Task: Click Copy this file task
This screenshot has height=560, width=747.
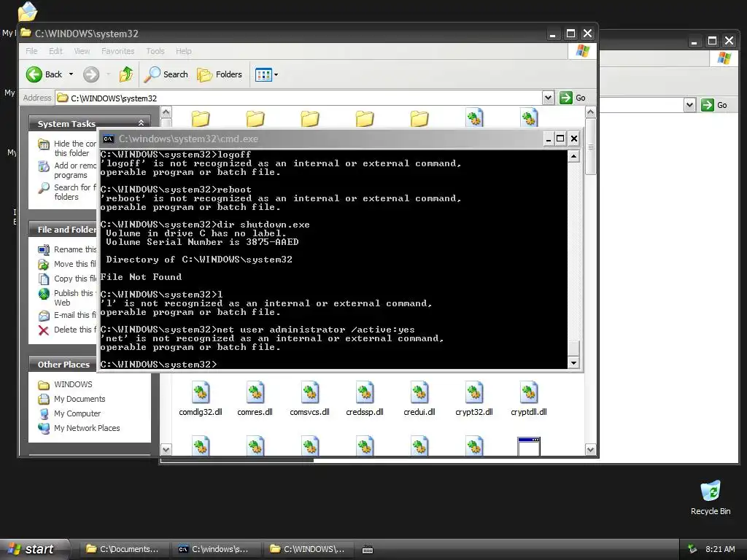Action: tap(67, 279)
